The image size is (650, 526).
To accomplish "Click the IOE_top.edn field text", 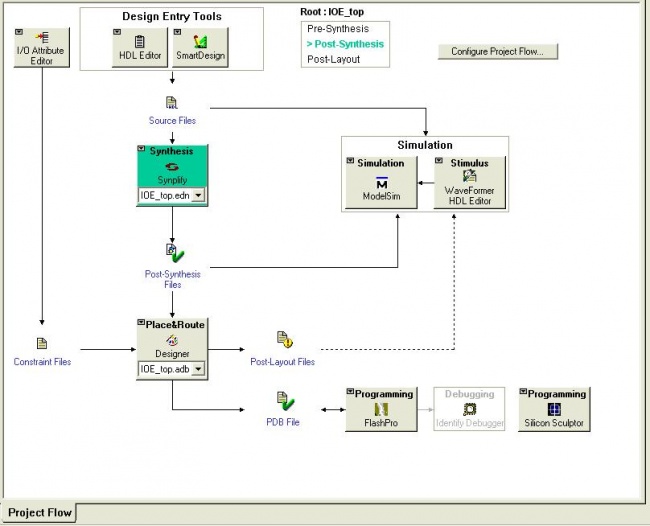I will (165, 196).
